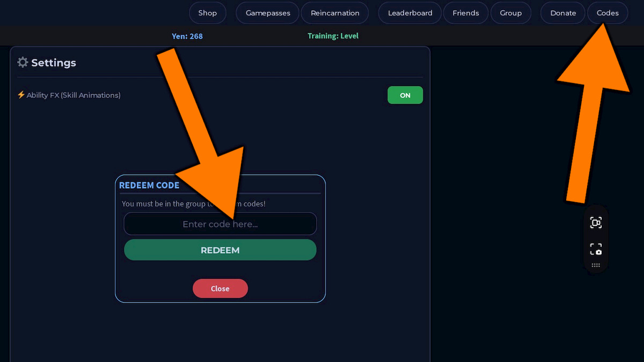Start screen recording from floating toolbar
644x362 pixels.
[596, 223]
